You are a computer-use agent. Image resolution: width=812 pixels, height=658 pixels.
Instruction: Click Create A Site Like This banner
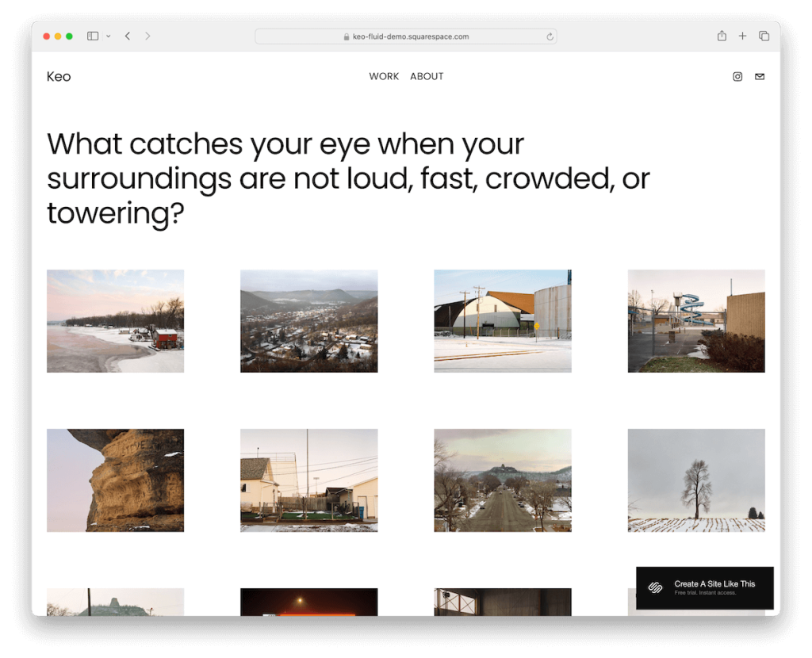click(704, 587)
